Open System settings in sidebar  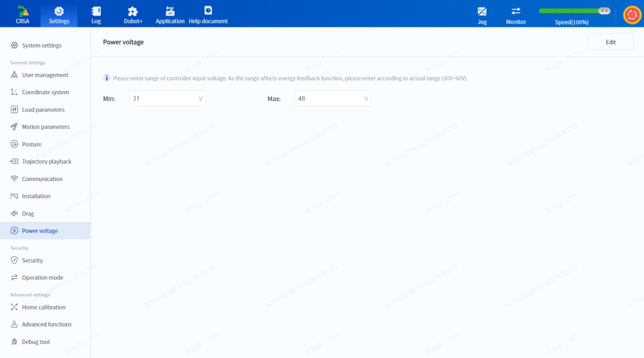pyautogui.click(x=41, y=46)
